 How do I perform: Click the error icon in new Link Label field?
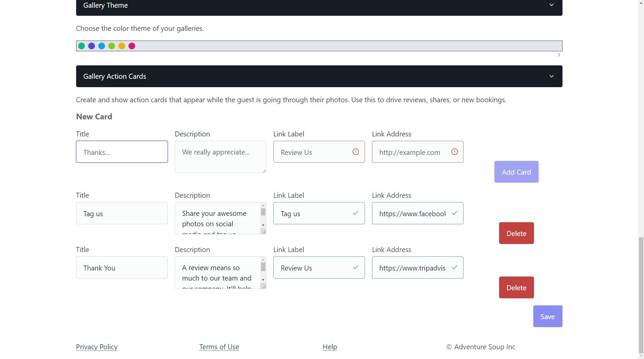(x=356, y=152)
